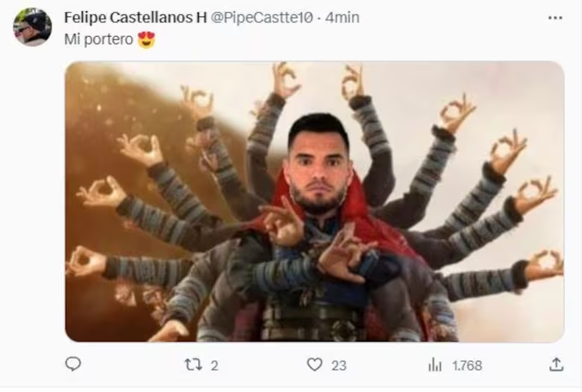Click the retweet count showing 2
Screen dimensions: 582x392
point(214,365)
